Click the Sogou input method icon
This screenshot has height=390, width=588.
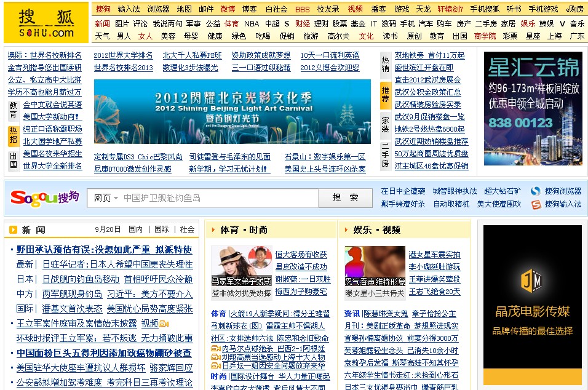536,204
